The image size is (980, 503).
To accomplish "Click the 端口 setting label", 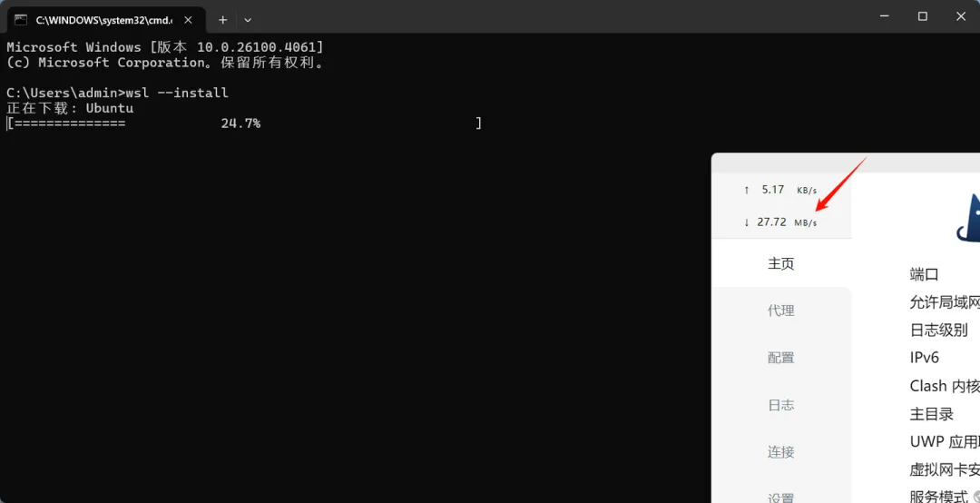I will click(925, 274).
